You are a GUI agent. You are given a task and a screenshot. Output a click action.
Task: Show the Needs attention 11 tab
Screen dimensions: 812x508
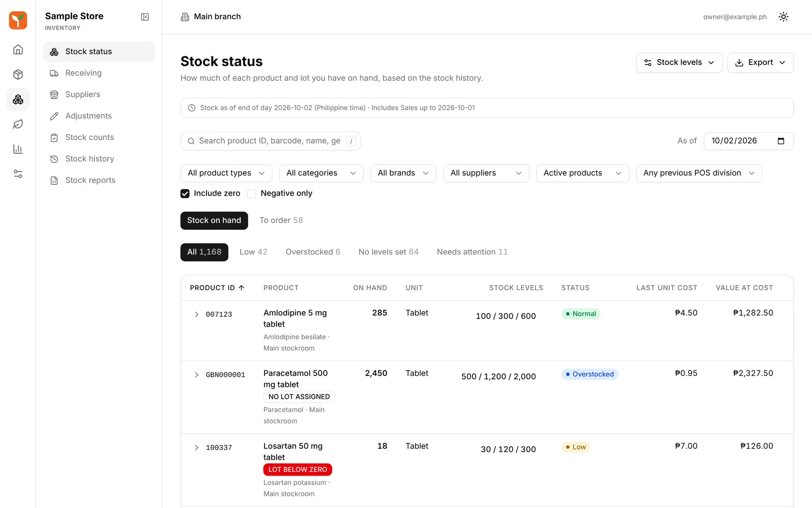(472, 252)
